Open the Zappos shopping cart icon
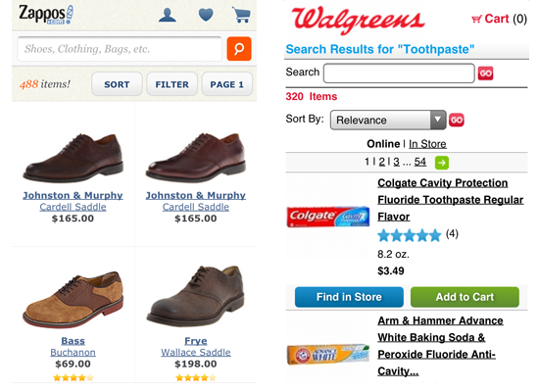 242,15
